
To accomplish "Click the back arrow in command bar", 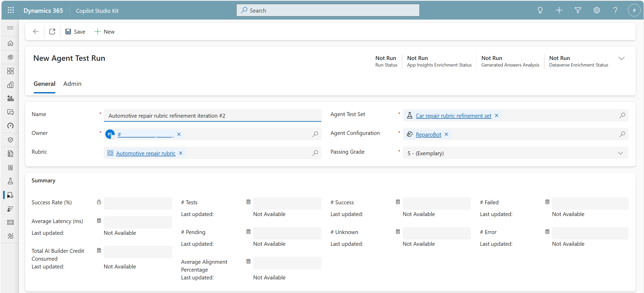I will tap(36, 32).
